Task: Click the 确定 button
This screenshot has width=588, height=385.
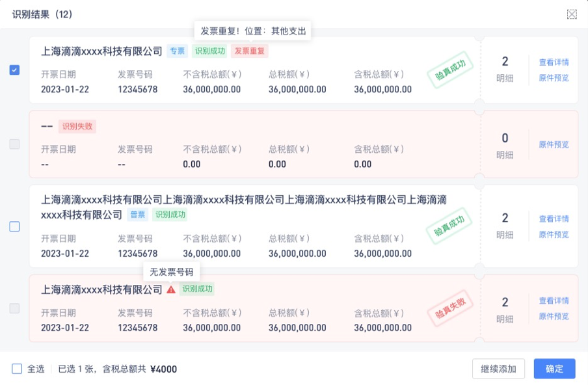Action: (x=554, y=369)
